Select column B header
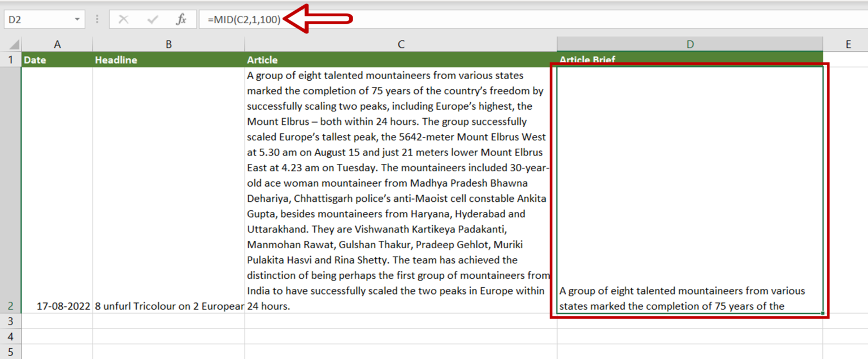The height and width of the screenshot is (359, 868). click(168, 45)
